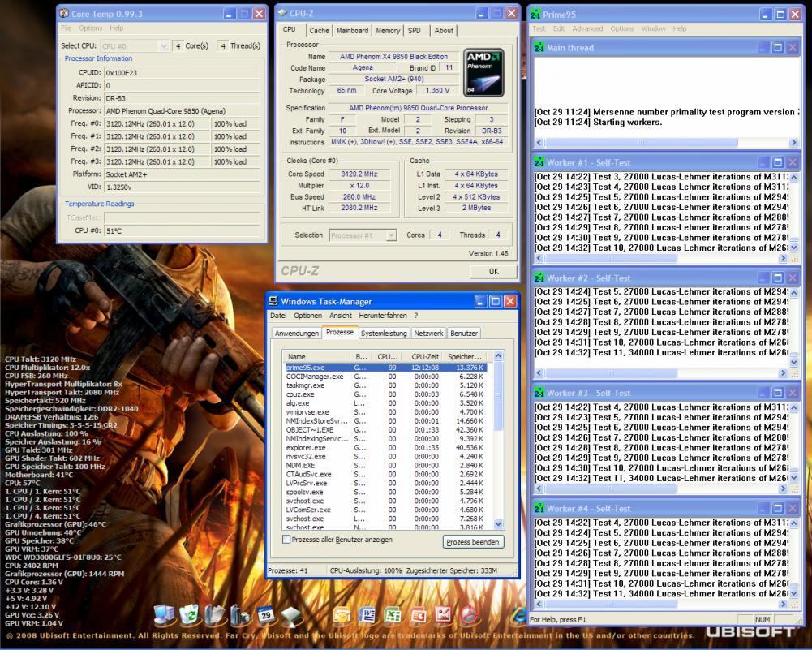Image resolution: width=812 pixels, height=650 pixels.
Task: Click the 'Prozess beenden' button
Action: pyautogui.click(x=473, y=542)
